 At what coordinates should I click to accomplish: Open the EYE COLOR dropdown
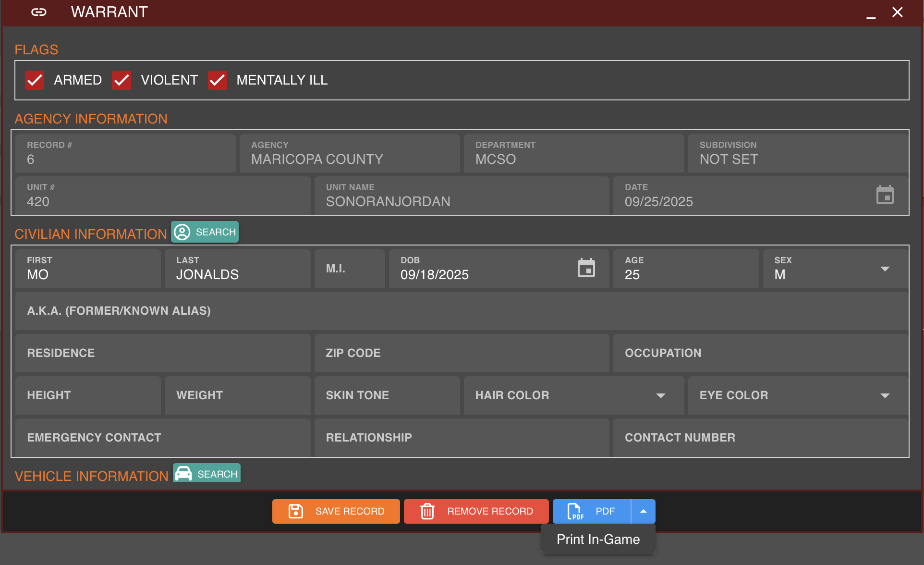point(885,395)
